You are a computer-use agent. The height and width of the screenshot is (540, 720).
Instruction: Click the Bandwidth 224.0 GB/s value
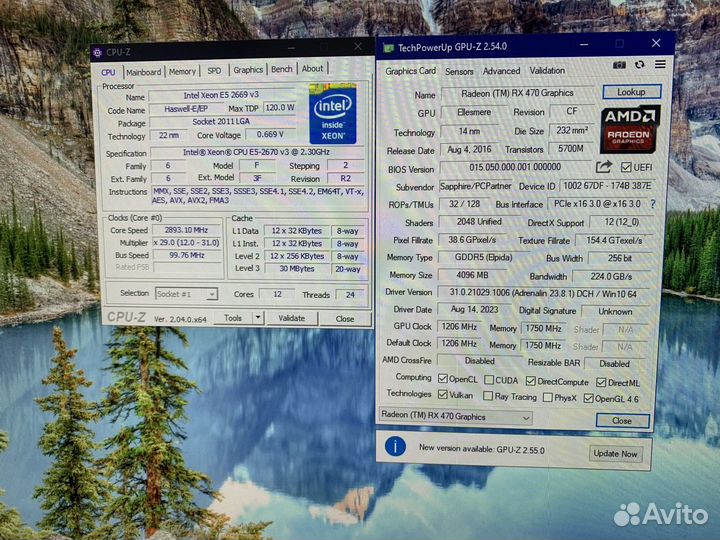click(612, 276)
